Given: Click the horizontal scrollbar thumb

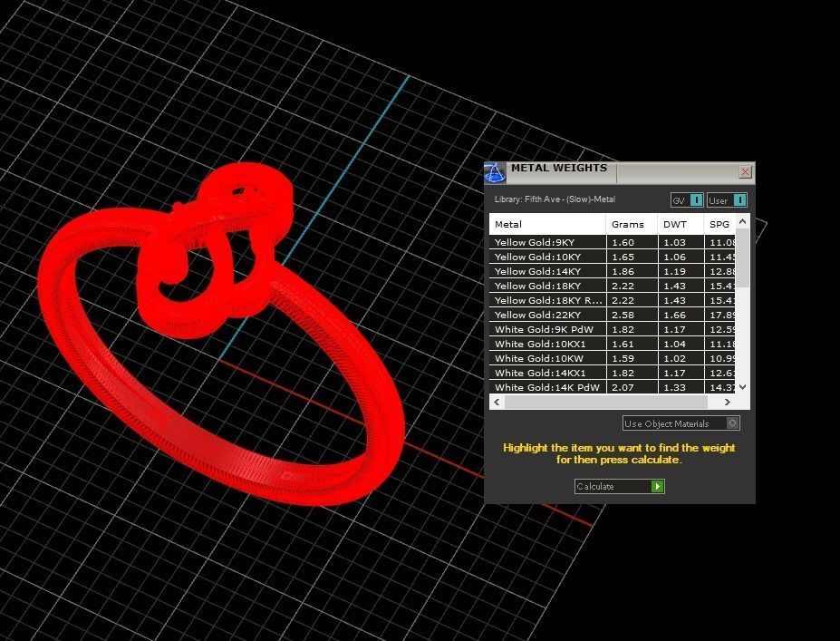Looking at the screenshot, I should coord(606,402).
